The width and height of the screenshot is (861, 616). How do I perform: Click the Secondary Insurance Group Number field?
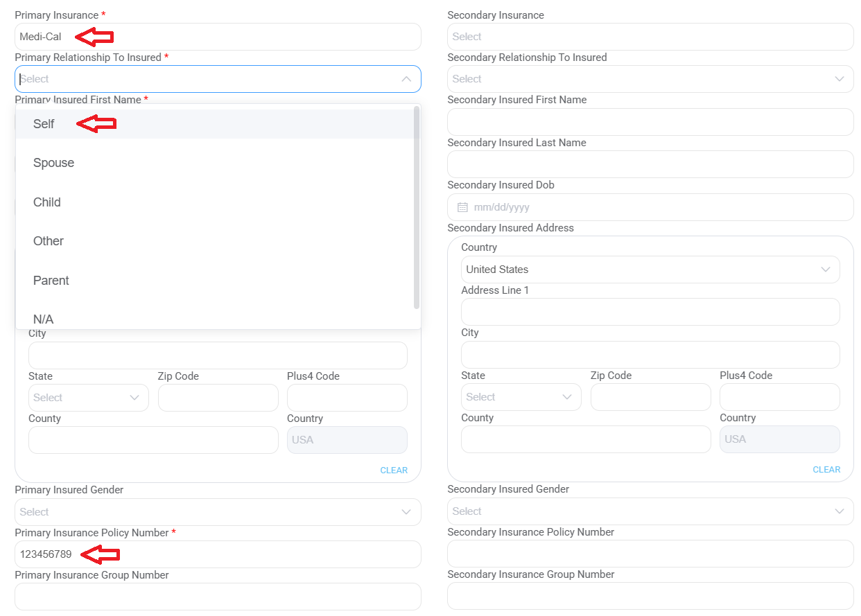point(650,596)
